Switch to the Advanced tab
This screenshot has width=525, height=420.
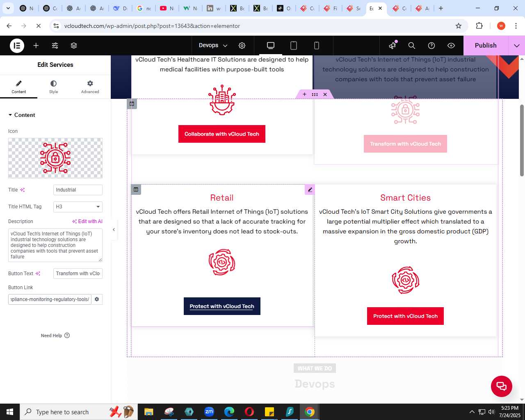[90, 87]
